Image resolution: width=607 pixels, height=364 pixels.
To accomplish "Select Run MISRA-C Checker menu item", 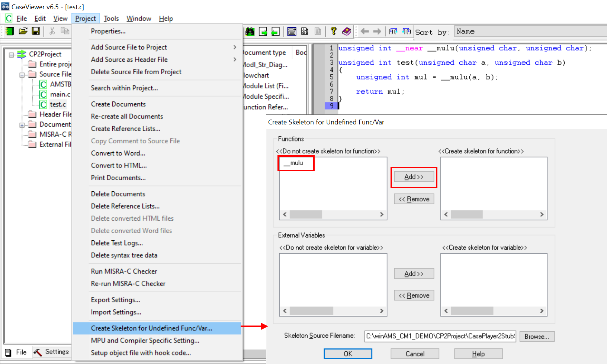I will (x=124, y=272).
